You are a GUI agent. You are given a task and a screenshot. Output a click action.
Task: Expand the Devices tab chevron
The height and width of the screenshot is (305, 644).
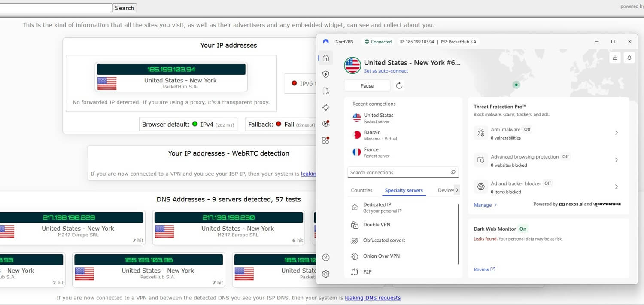click(456, 190)
